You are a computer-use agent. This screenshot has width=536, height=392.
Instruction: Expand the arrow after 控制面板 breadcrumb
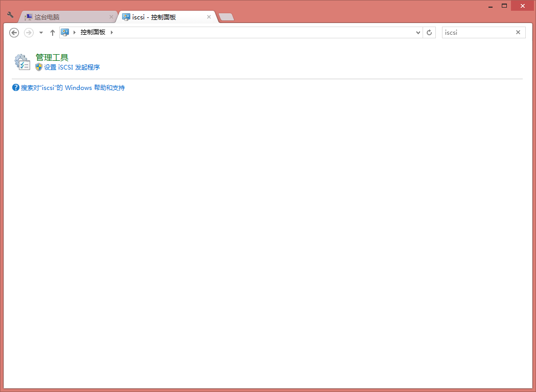(x=112, y=32)
